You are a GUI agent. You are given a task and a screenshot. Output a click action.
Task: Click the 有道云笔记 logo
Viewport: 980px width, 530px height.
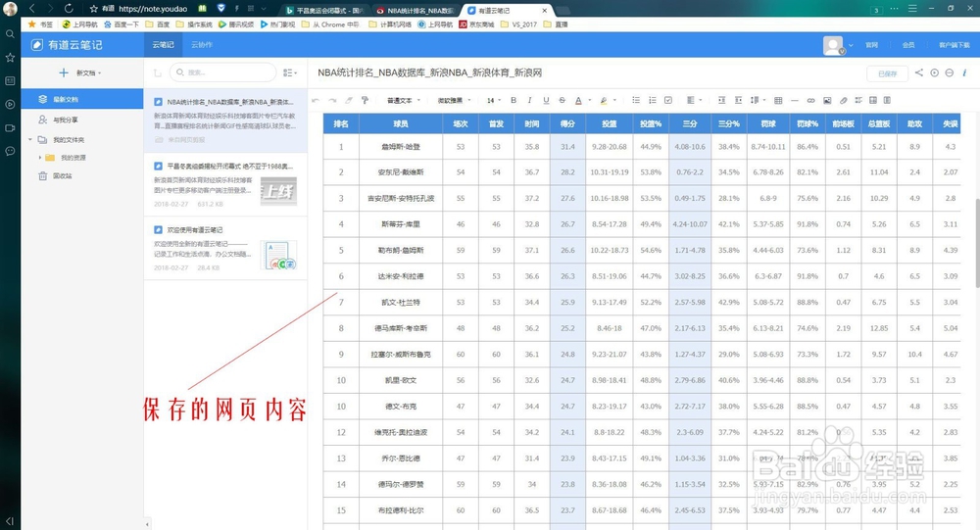tap(67, 45)
